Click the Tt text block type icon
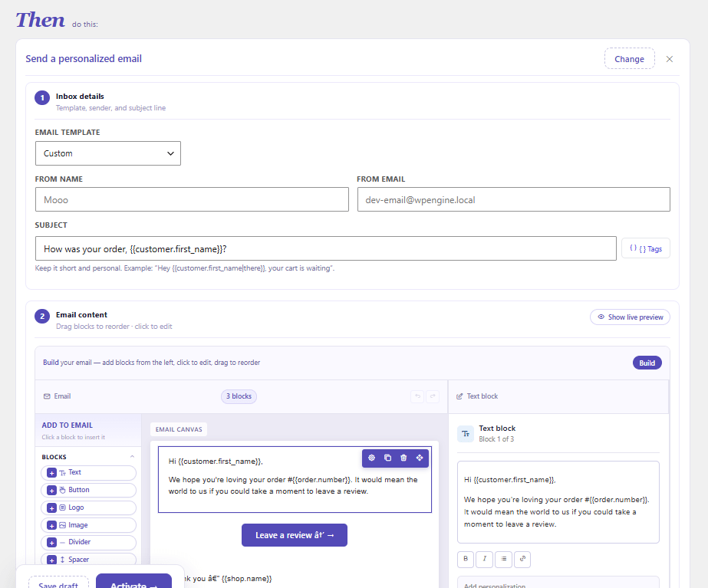The width and height of the screenshot is (708, 588). pos(466,434)
